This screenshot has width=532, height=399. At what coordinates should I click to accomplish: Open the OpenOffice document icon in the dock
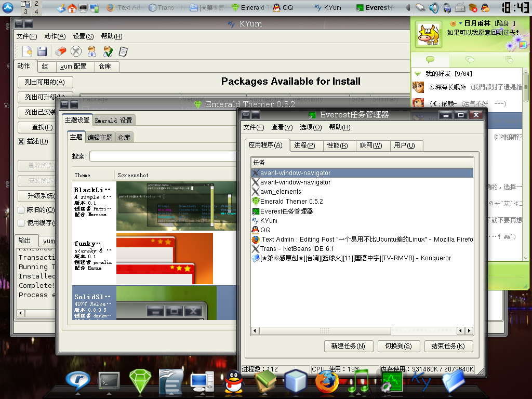point(171,381)
